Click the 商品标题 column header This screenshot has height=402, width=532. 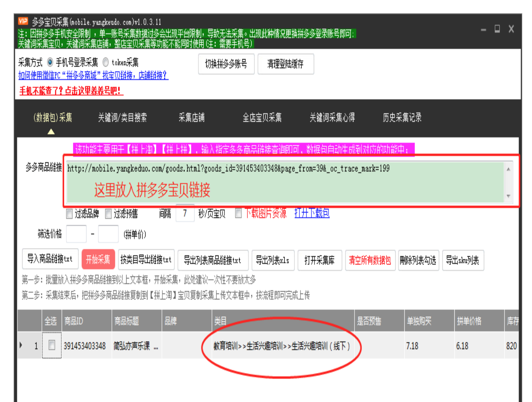[x=137, y=321]
